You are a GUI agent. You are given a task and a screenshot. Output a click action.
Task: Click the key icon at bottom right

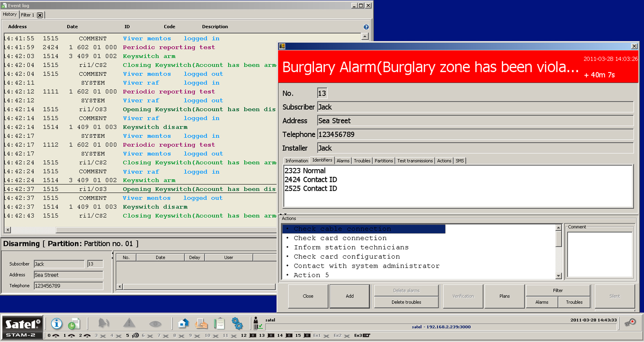coord(631,323)
